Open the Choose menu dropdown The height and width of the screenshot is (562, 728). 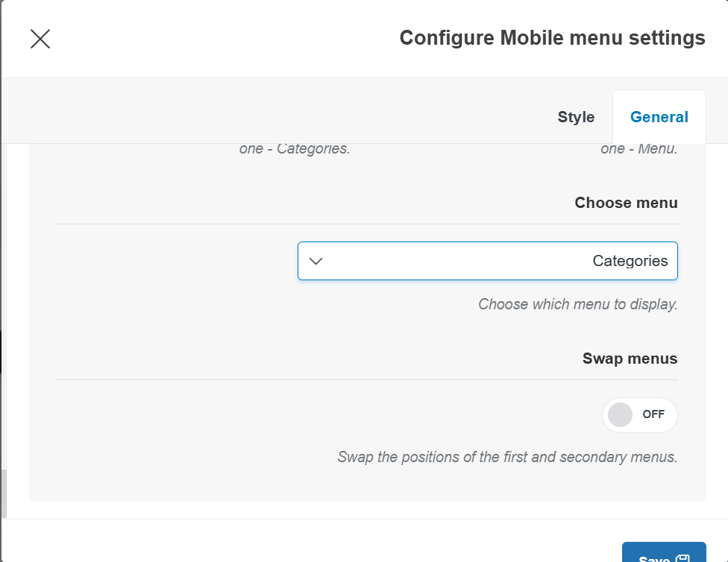487,261
